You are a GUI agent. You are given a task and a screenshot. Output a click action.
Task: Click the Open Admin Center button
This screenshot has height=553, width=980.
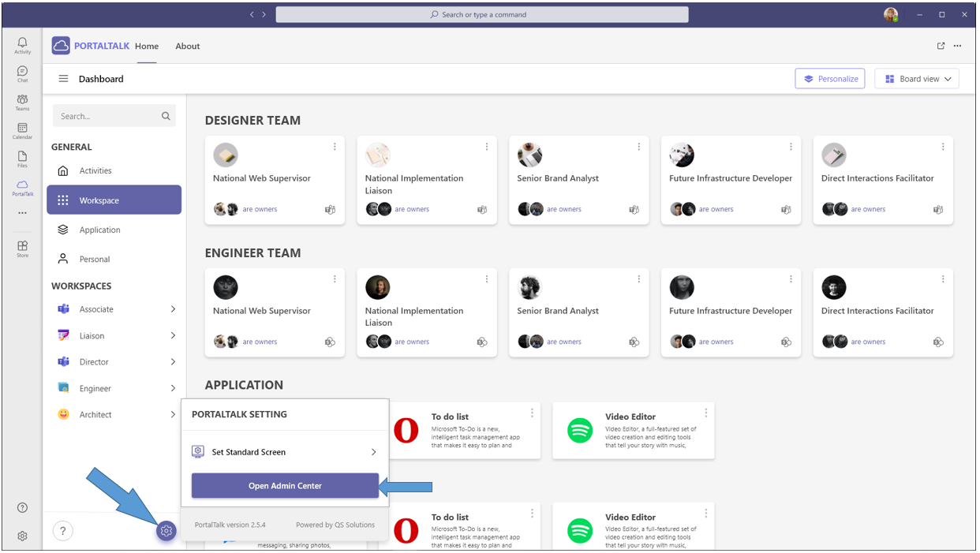pyautogui.click(x=285, y=486)
